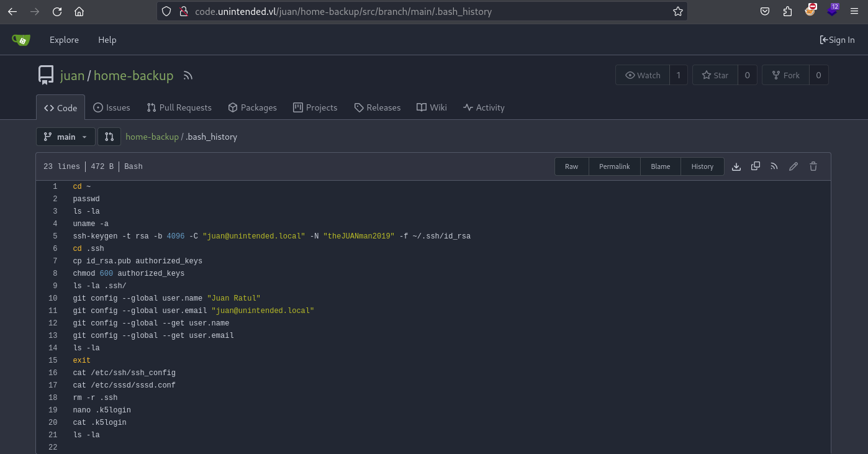Click the Sign In link
This screenshot has width=868, height=454.
tap(837, 40)
